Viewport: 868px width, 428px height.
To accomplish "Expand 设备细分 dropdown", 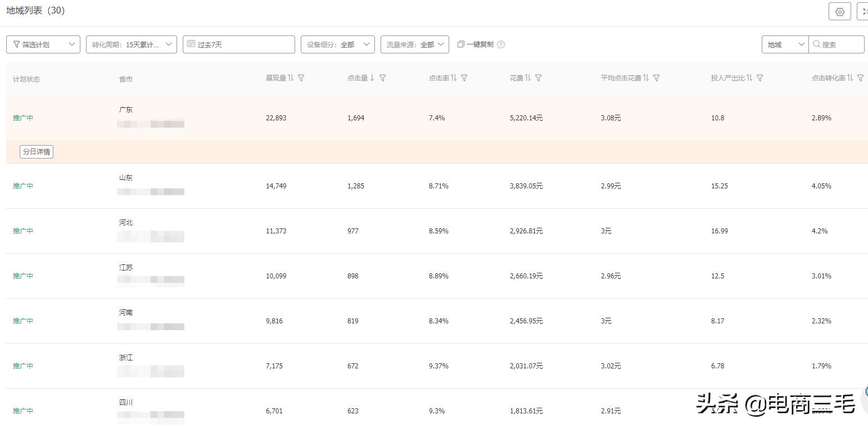I will point(337,44).
